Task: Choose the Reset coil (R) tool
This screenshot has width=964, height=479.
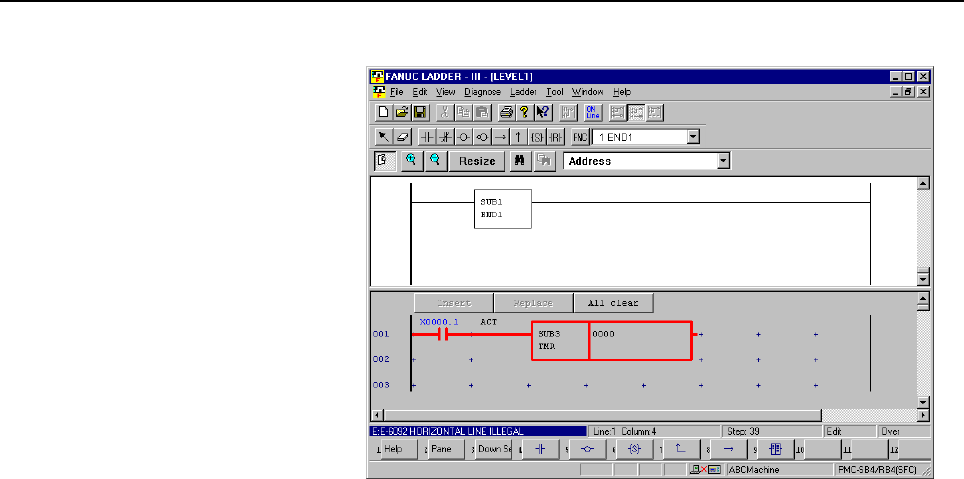Action: click(x=556, y=137)
